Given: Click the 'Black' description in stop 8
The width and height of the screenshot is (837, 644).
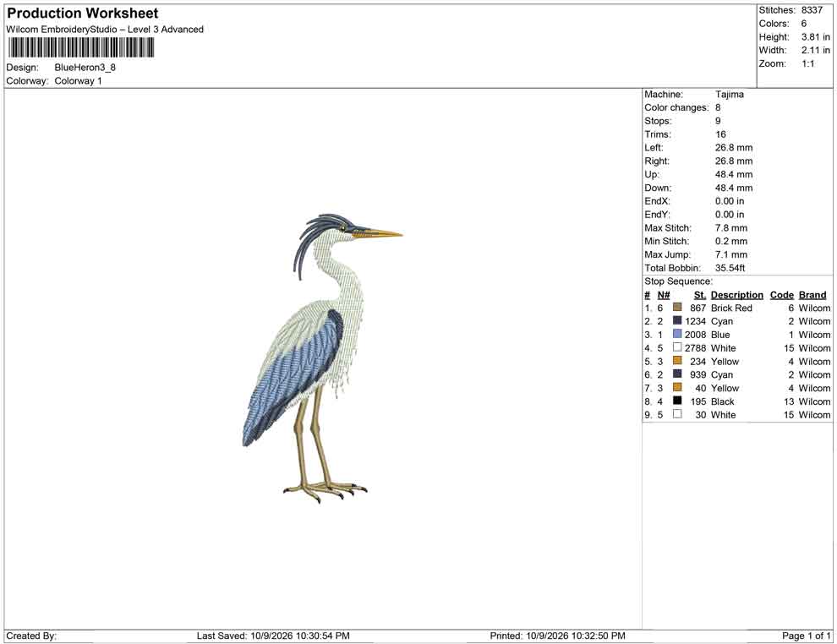Looking at the screenshot, I should (x=723, y=401).
